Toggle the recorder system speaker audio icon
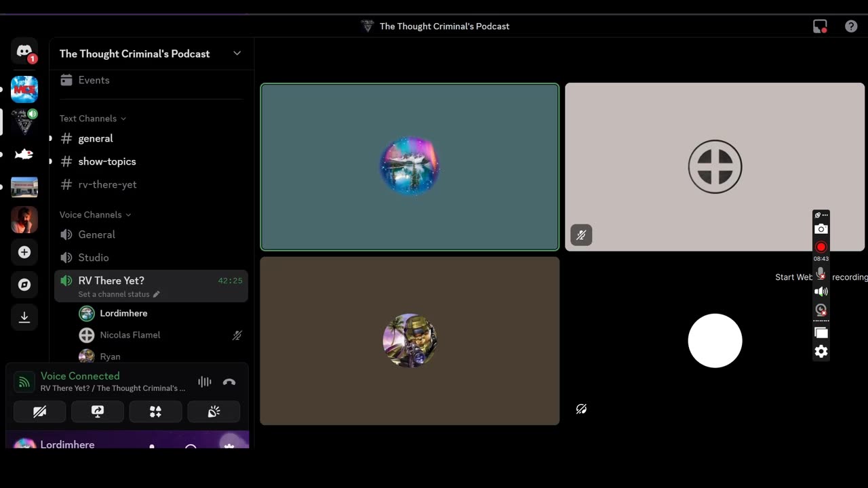The width and height of the screenshot is (868, 488). click(x=821, y=291)
